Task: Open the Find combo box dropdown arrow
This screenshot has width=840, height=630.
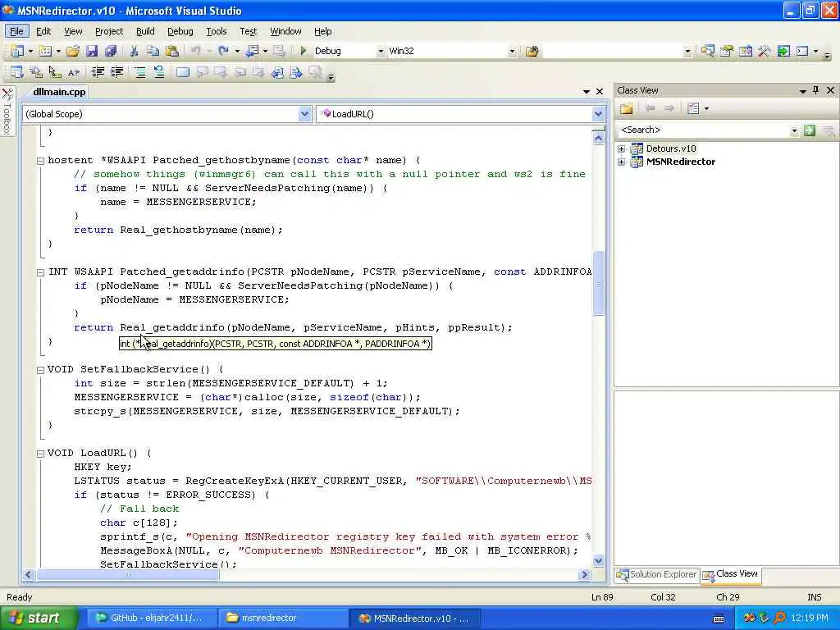Action: [x=688, y=52]
